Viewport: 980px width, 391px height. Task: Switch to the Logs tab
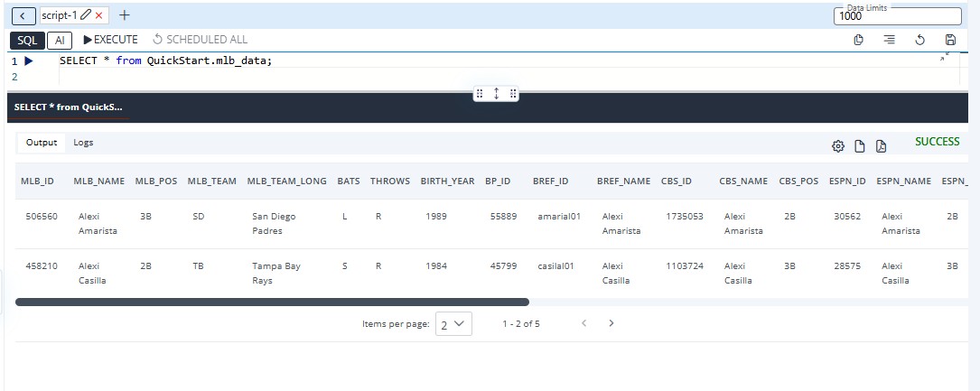83,143
